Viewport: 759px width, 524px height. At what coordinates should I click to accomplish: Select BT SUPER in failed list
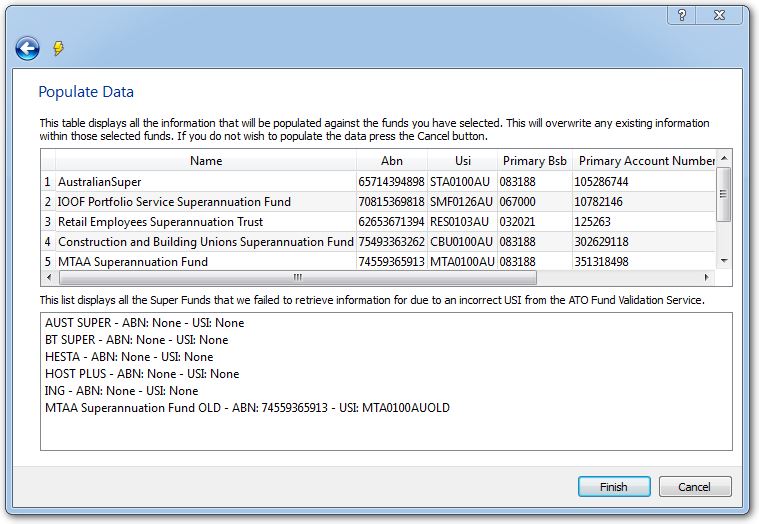137,340
